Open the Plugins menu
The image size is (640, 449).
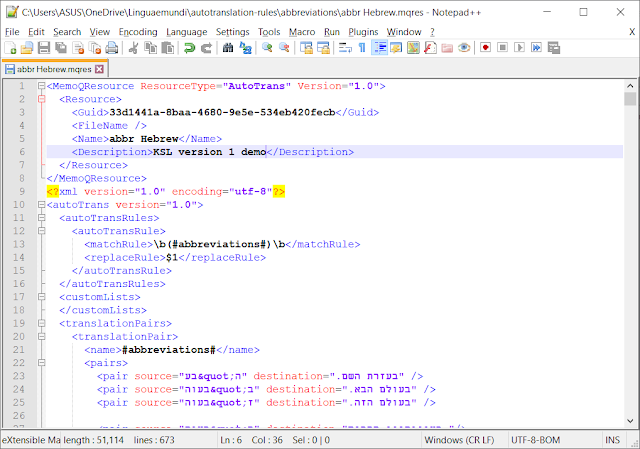[363, 32]
